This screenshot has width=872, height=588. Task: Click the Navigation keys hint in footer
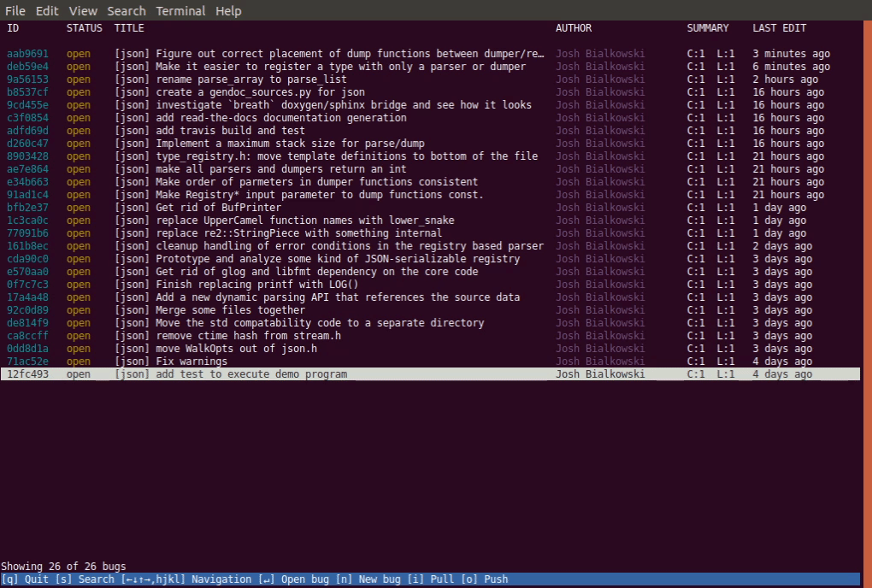[186, 579]
